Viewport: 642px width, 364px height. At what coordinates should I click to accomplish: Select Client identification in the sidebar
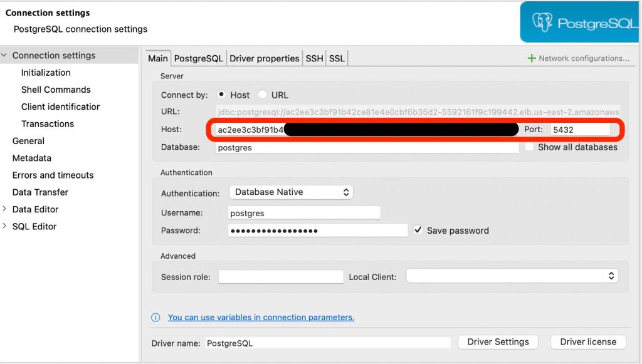point(61,107)
